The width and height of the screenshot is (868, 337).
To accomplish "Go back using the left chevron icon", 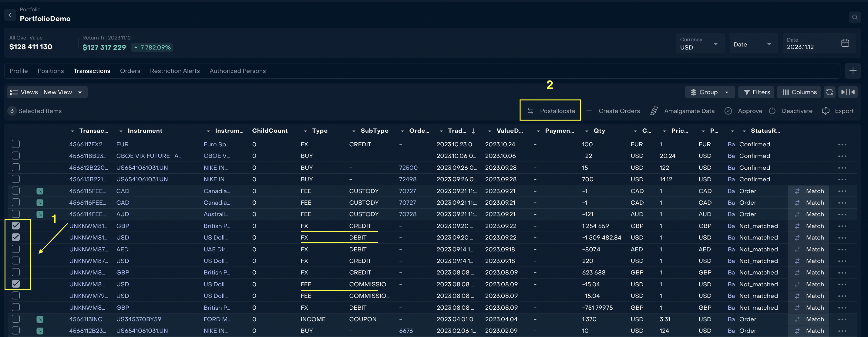I will point(10,15).
